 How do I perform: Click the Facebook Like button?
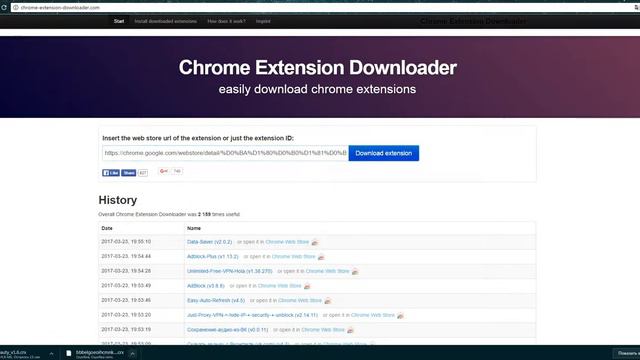coord(111,173)
